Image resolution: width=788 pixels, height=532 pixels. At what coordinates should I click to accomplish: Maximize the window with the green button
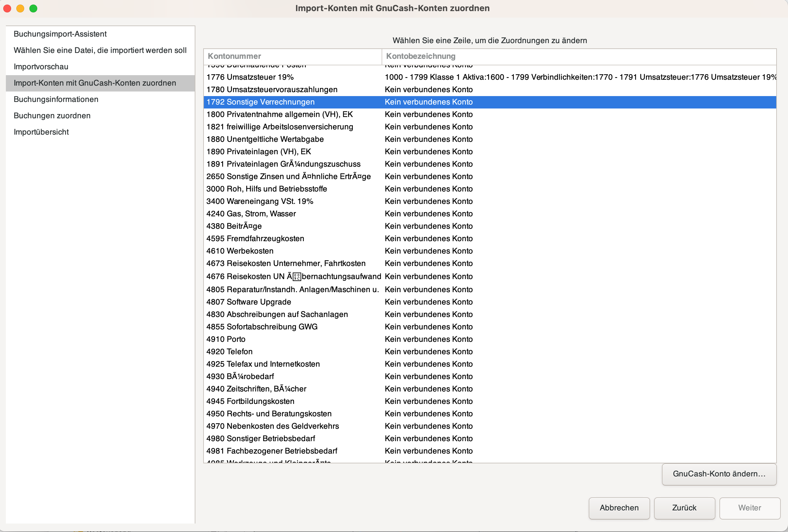click(33, 8)
